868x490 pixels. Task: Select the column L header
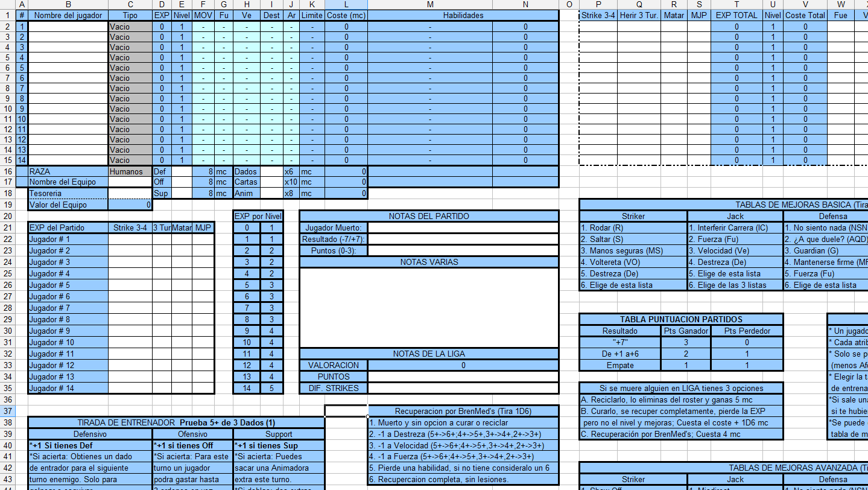tap(346, 5)
